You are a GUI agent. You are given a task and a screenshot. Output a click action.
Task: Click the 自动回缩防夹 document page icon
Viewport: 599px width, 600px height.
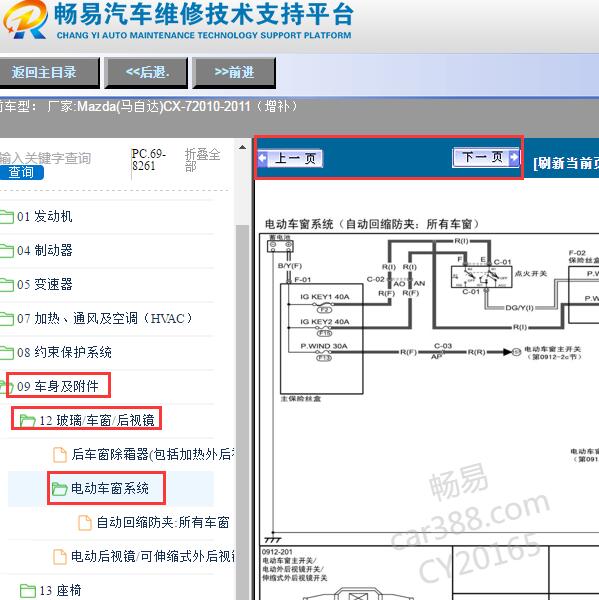(x=85, y=523)
